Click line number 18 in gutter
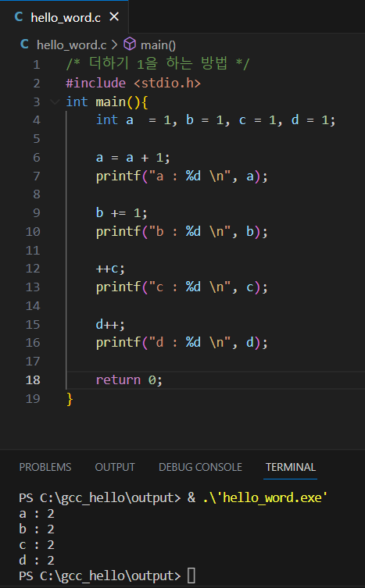 pyautogui.click(x=33, y=380)
